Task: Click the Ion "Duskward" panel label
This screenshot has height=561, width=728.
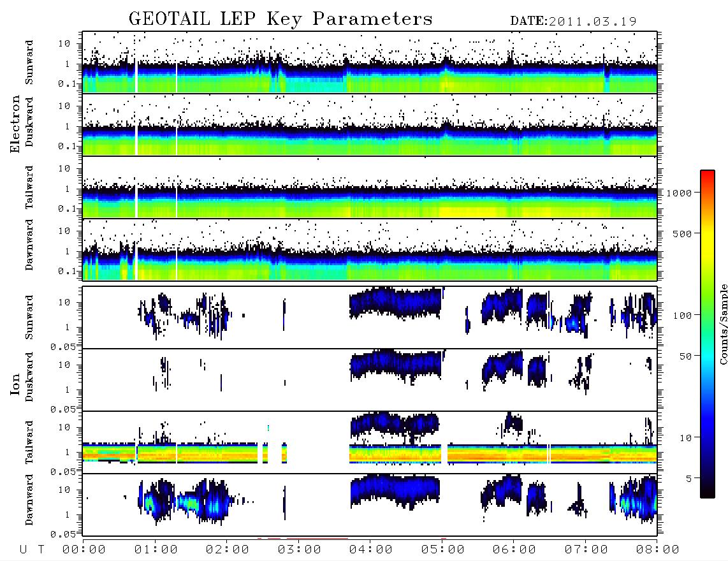Action: coord(29,377)
